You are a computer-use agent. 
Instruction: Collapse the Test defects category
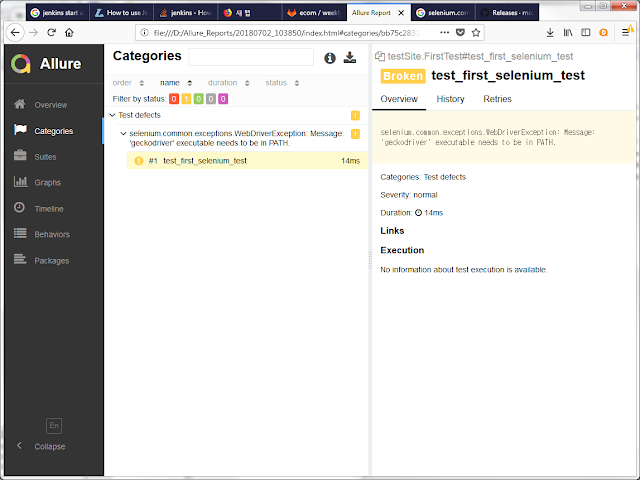click(x=112, y=115)
